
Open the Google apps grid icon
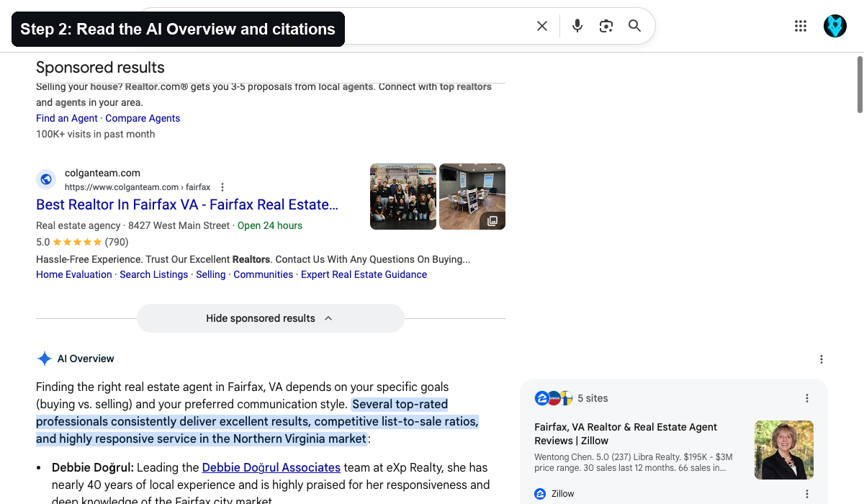click(x=801, y=26)
